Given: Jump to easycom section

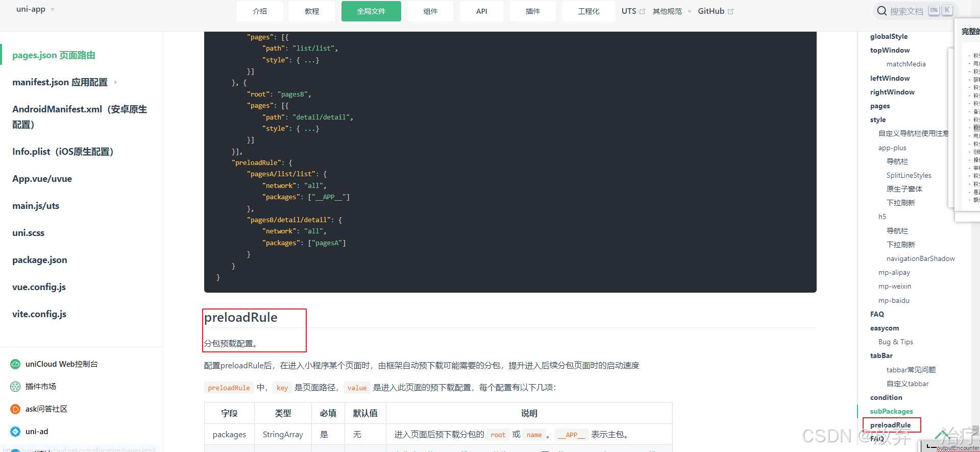Looking at the screenshot, I should [885, 328].
